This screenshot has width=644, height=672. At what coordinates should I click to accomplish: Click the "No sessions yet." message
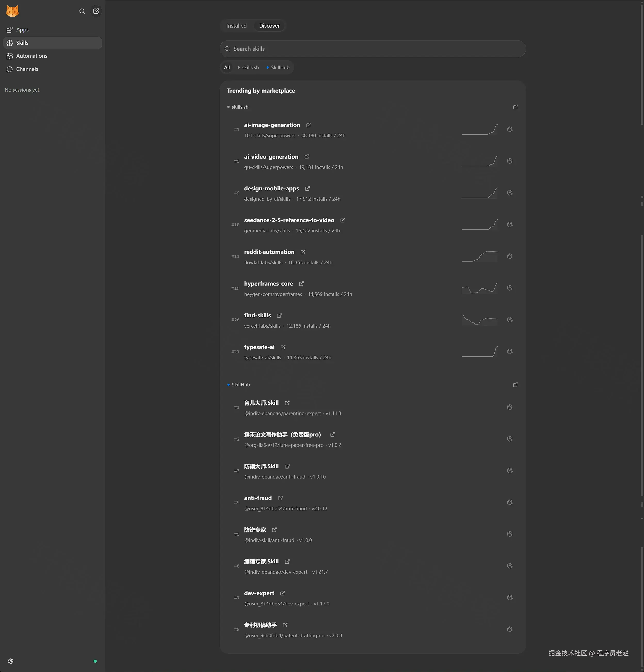click(x=23, y=90)
